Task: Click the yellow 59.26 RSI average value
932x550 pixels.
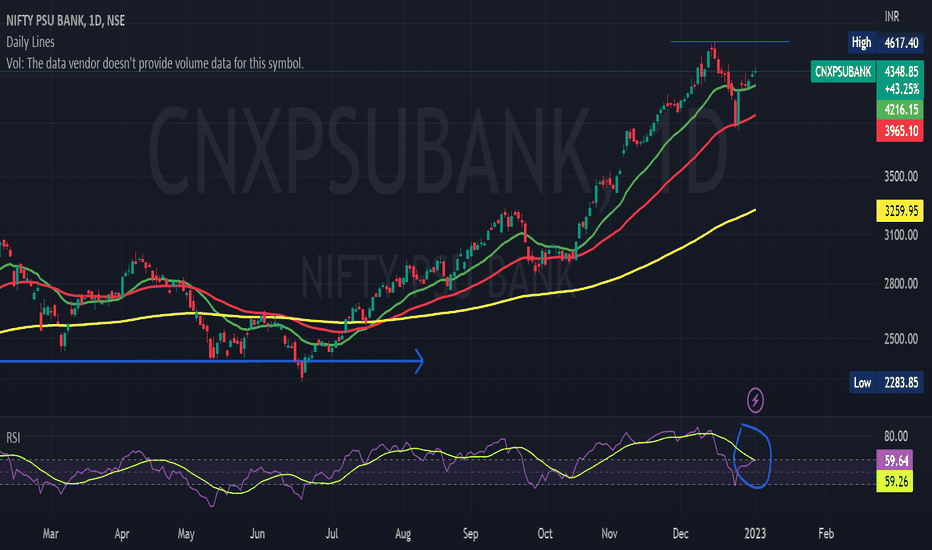Action: tap(896, 481)
